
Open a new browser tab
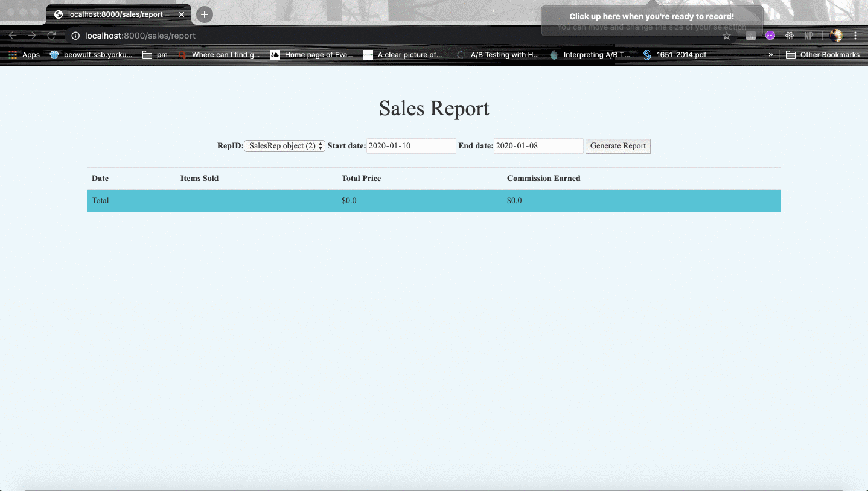coord(205,14)
